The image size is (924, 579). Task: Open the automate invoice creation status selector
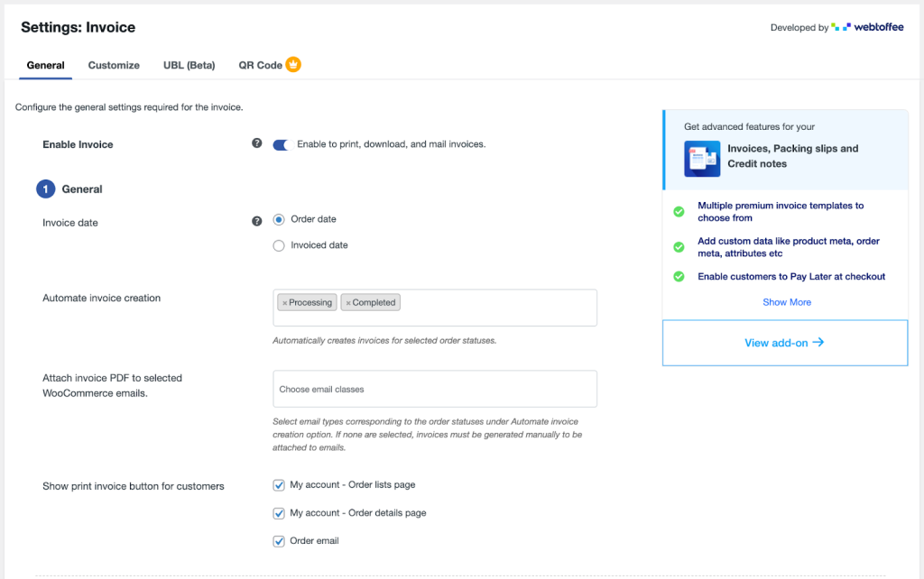(496, 307)
